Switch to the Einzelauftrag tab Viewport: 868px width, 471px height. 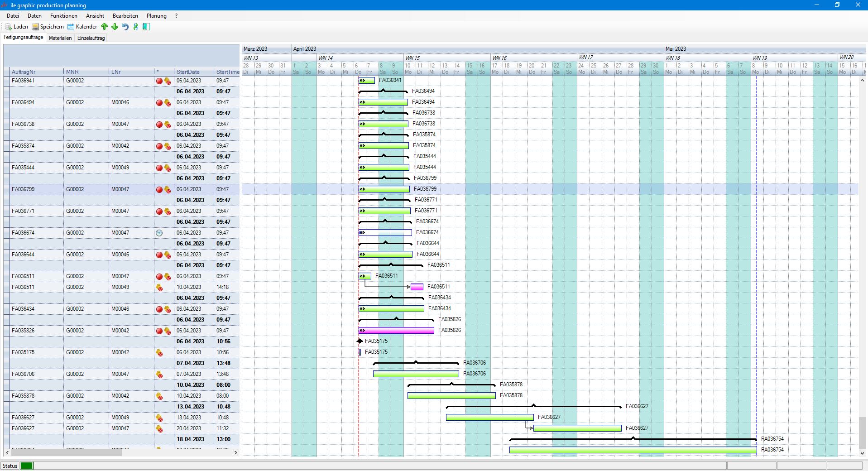pos(91,38)
